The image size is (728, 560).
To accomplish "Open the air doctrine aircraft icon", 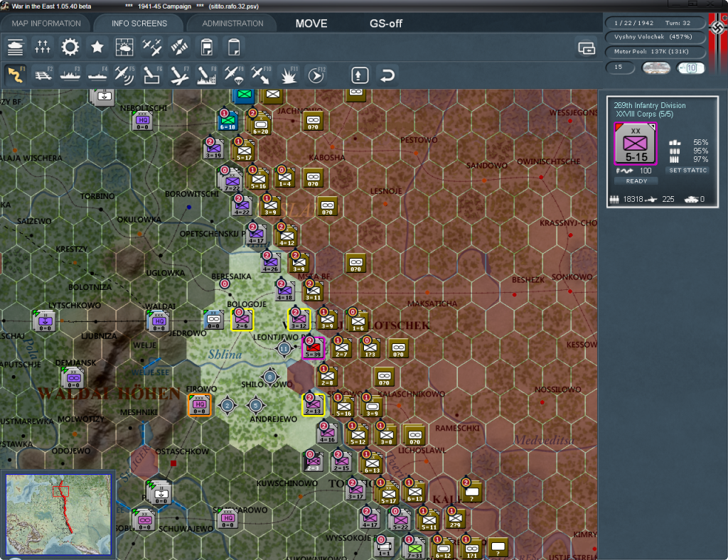I will coord(152,47).
